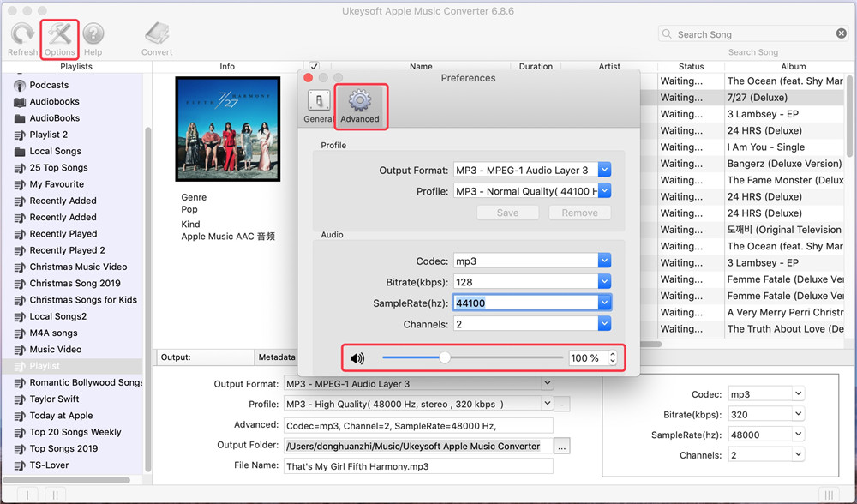Expand main window SampleRate dropdown showing 48000
This screenshot has width=857, height=504.
tap(798, 435)
